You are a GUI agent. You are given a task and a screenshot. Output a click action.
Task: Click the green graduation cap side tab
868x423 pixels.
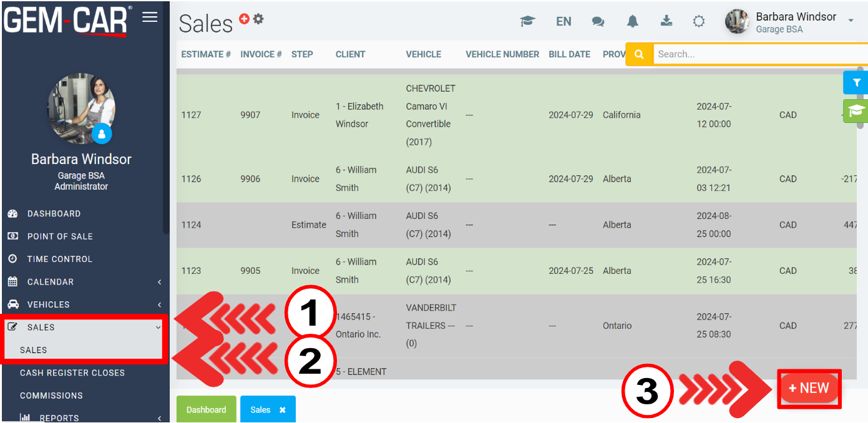click(856, 111)
